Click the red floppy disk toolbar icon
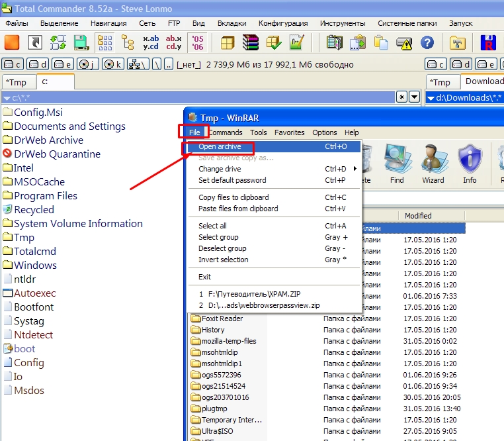Image resolution: width=504 pixels, height=441 pixels. 488,42
